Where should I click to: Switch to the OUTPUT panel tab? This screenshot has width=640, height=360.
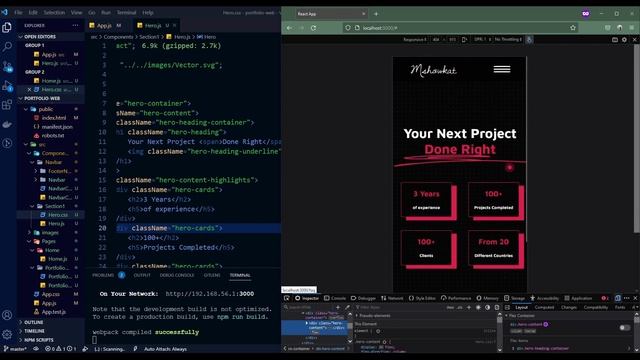[142, 275]
